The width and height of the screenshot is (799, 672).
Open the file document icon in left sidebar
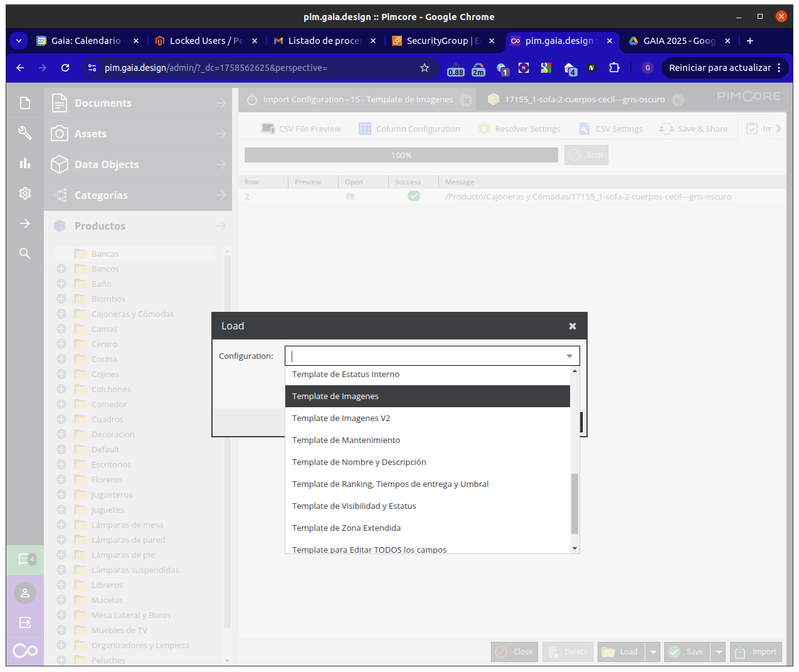pyautogui.click(x=25, y=103)
